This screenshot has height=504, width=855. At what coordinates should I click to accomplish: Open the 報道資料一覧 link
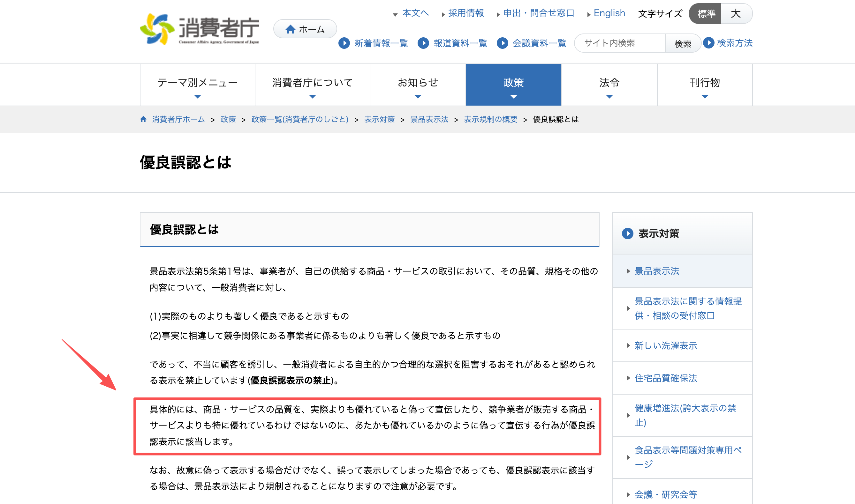[x=460, y=43]
